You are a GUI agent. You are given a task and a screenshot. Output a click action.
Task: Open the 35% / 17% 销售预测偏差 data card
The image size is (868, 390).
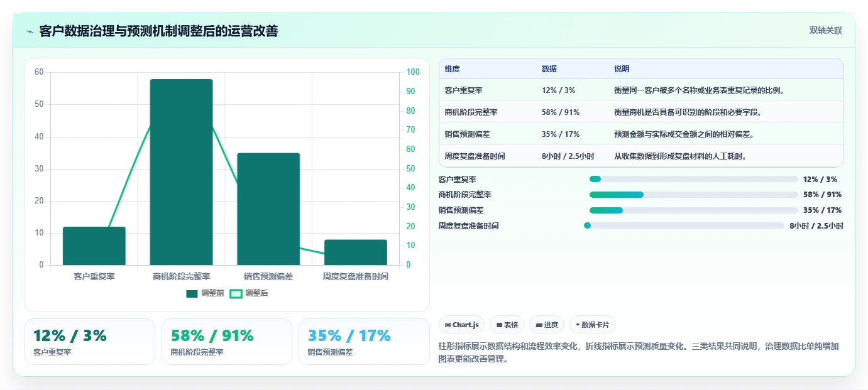click(x=364, y=342)
